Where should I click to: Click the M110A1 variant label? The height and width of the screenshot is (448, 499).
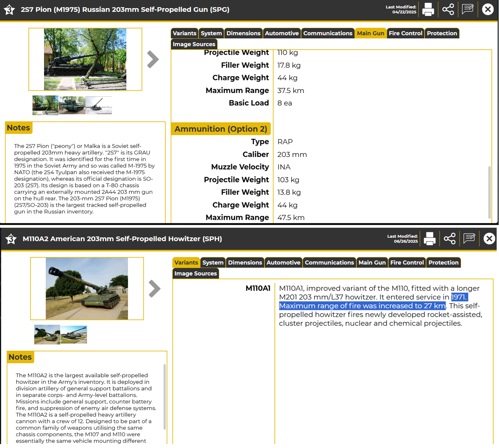[258, 288]
